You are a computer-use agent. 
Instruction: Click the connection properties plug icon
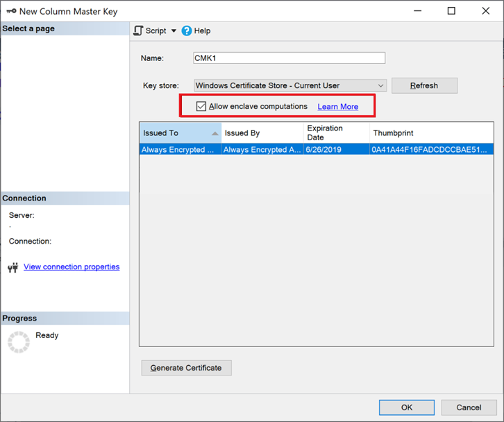click(13, 267)
